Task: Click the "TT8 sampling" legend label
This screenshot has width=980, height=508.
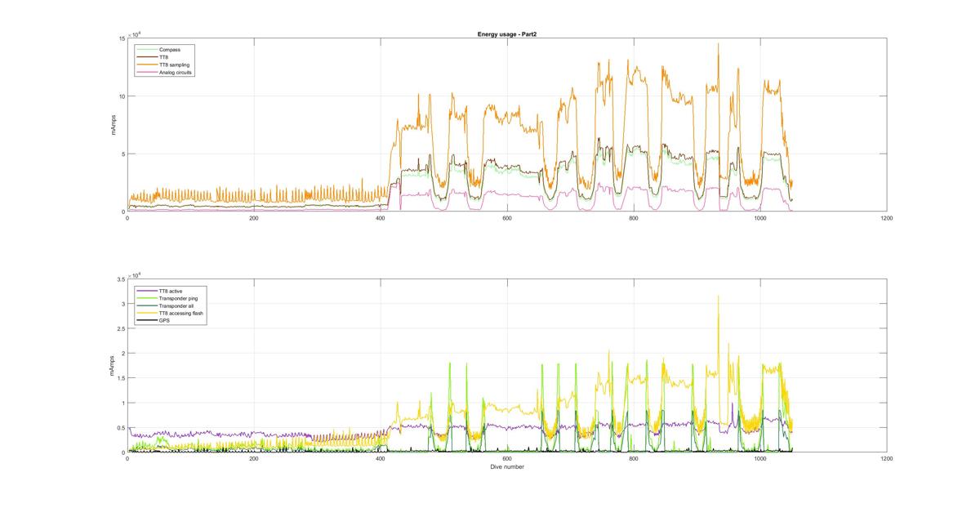Action: click(175, 65)
